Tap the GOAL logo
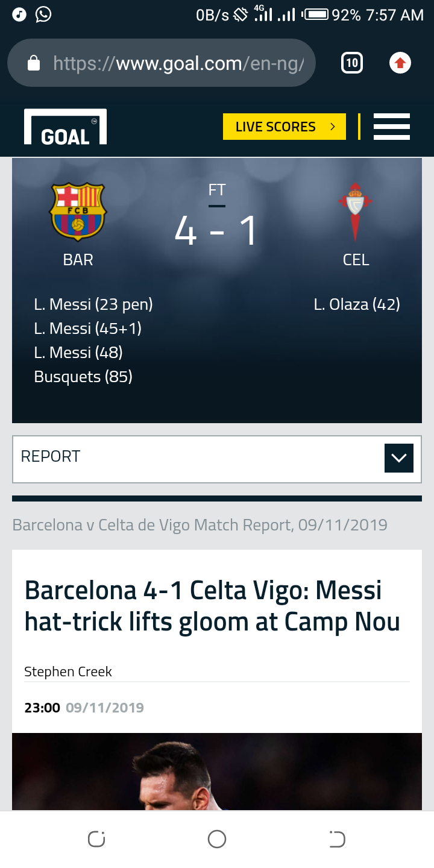The height and width of the screenshot is (868, 434). (65, 127)
